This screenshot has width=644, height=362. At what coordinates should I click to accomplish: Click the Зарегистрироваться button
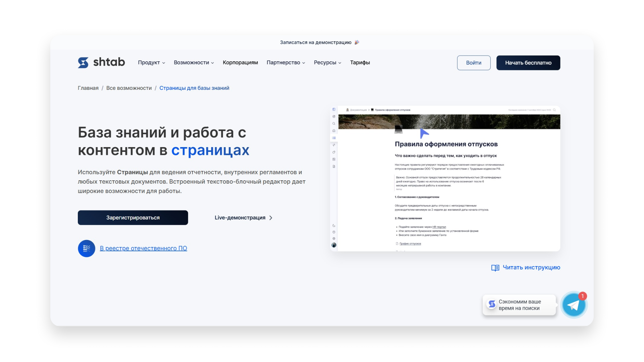click(x=133, y=217)
